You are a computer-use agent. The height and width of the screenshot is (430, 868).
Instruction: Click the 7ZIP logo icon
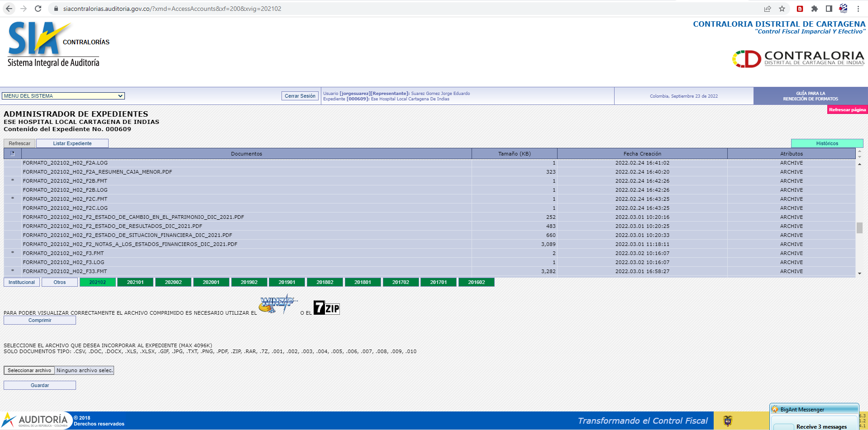[326, 308]
